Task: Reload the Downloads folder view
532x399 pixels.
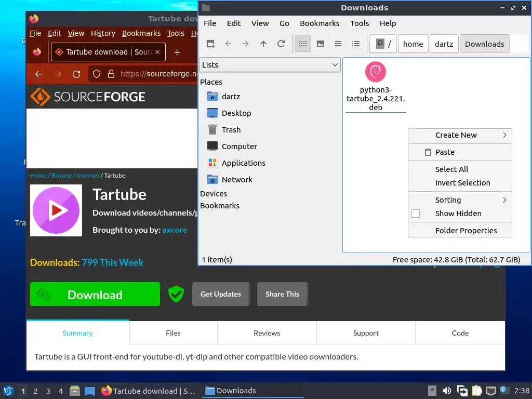Action: (281, 44)
